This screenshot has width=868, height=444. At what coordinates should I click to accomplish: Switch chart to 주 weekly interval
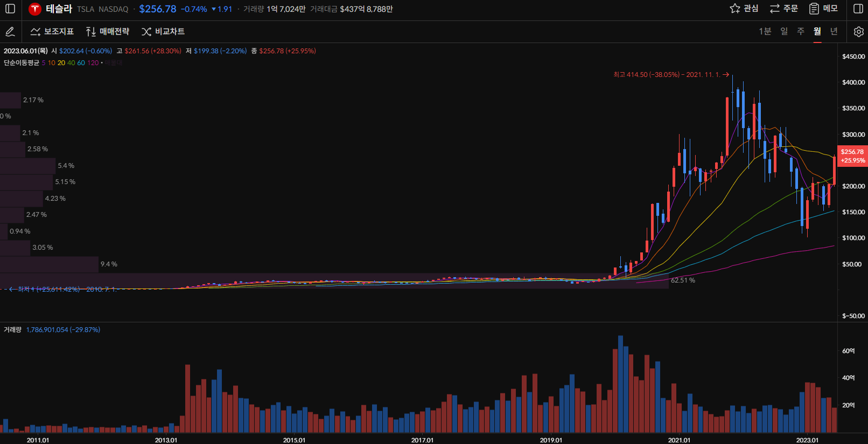801,31
